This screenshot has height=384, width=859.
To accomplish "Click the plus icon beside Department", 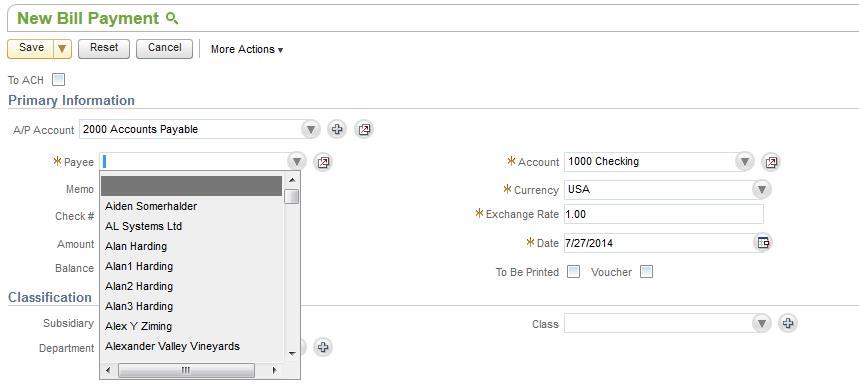I will [323, 347].
